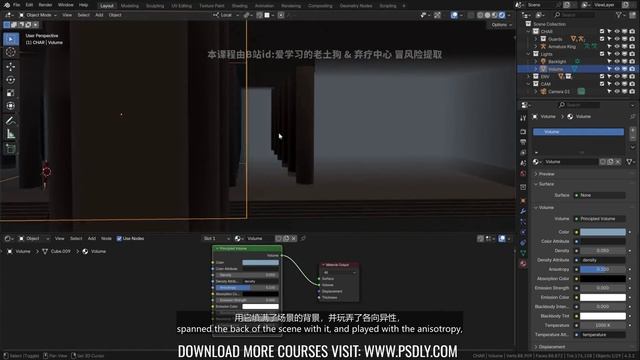Expand the ENV collection
Screen dimensions: 640x360
click(529, 76)
